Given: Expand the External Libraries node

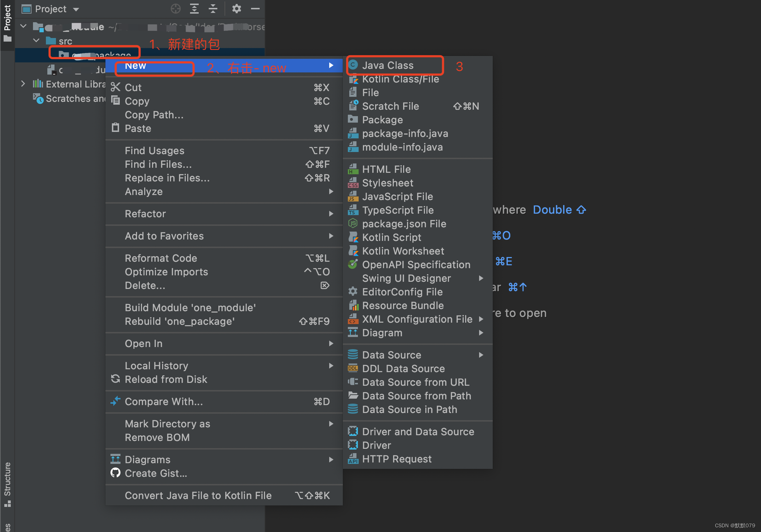Looking at the screenshot, I should point(23,84).
